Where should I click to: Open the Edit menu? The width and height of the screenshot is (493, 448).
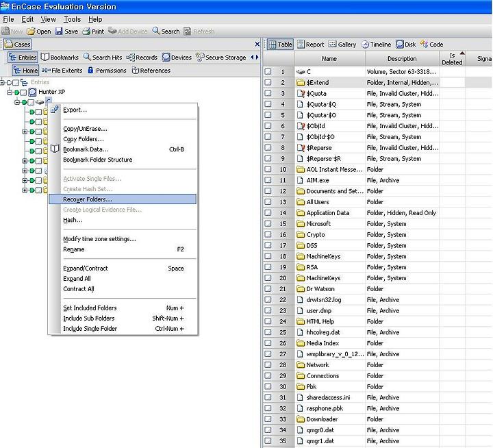27,19
